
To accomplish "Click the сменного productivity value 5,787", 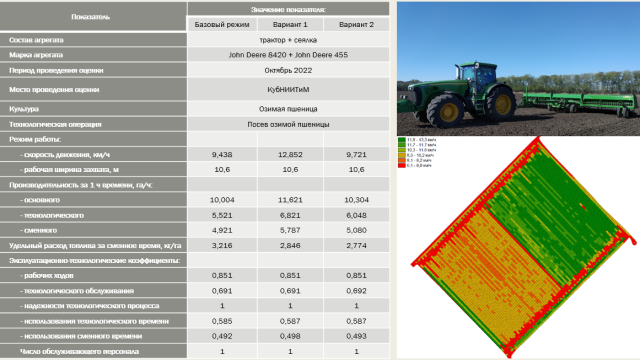I will coord(290,230).
